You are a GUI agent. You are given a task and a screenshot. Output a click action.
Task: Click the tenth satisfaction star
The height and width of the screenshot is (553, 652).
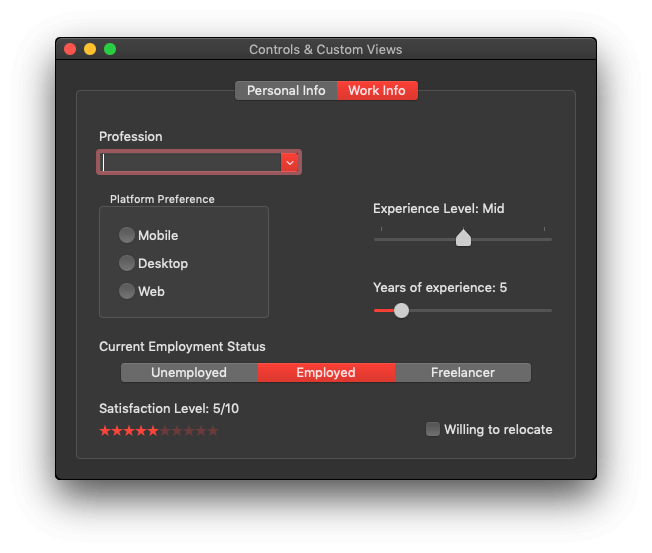(213, 431)
